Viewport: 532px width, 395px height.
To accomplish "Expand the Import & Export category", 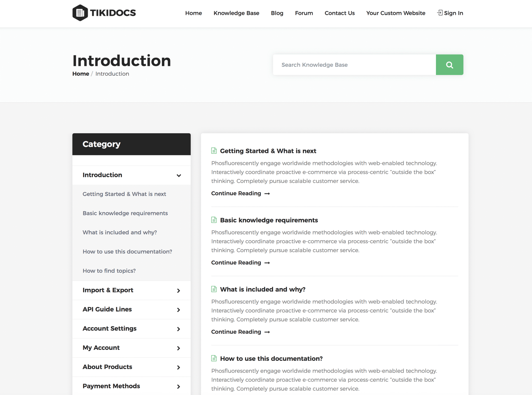I will (179, 291).
